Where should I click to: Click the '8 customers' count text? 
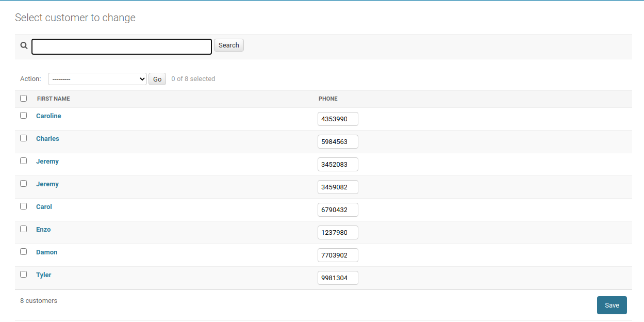point(39,300)
